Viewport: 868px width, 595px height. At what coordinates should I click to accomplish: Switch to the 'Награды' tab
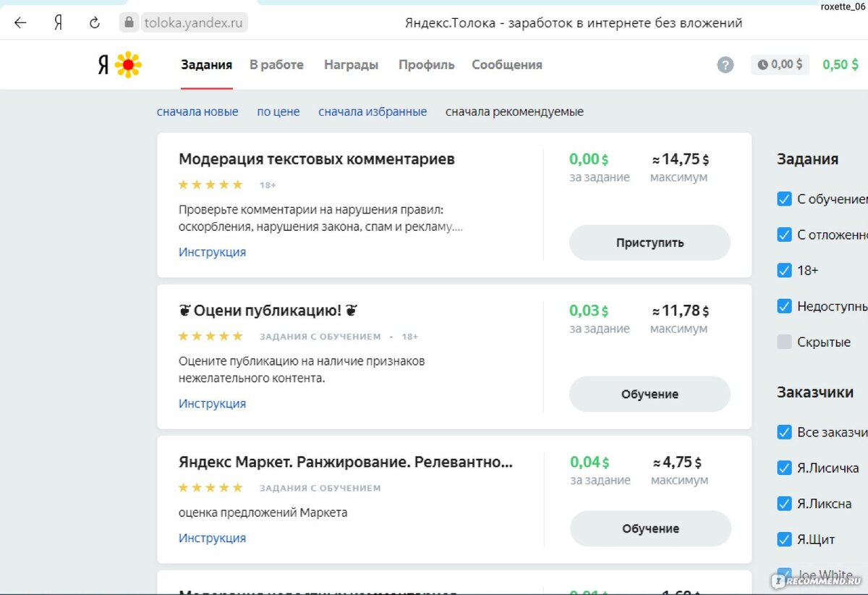click(351, 64)
